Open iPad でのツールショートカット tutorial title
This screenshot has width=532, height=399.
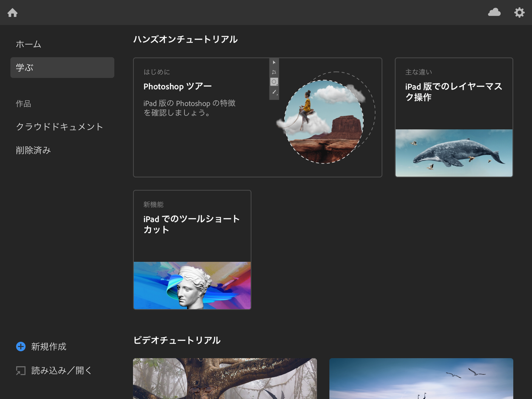[192, 224]
